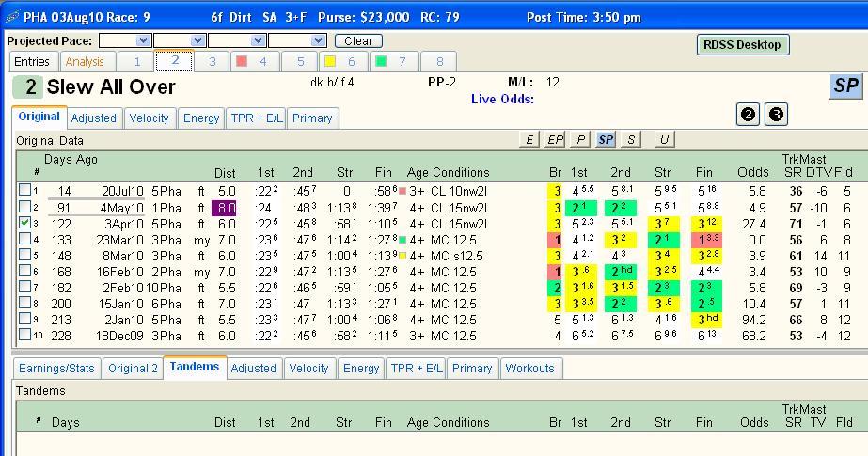Click green marker beside the 23Mar10 Fin time

402,240
